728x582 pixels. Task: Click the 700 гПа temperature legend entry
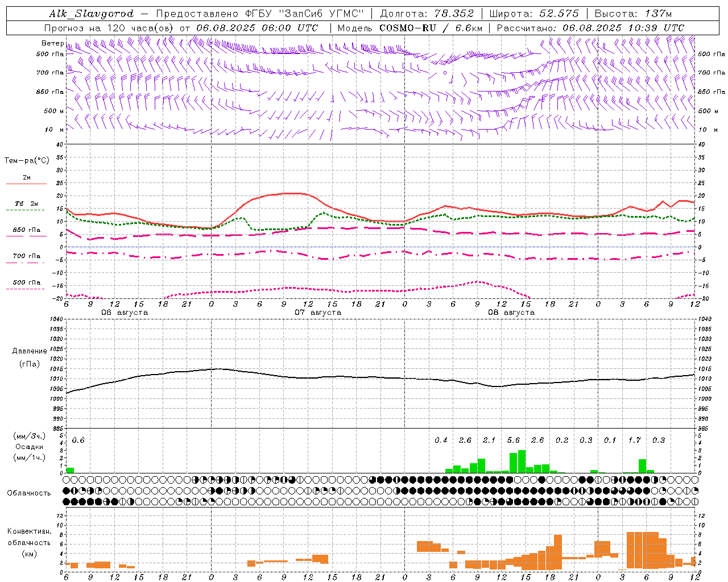(x=26, y=256)
